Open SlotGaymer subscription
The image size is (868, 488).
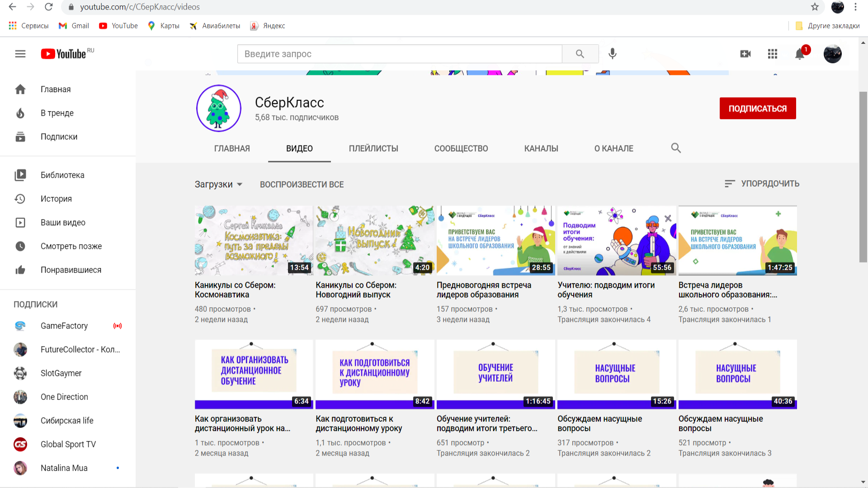68,373
